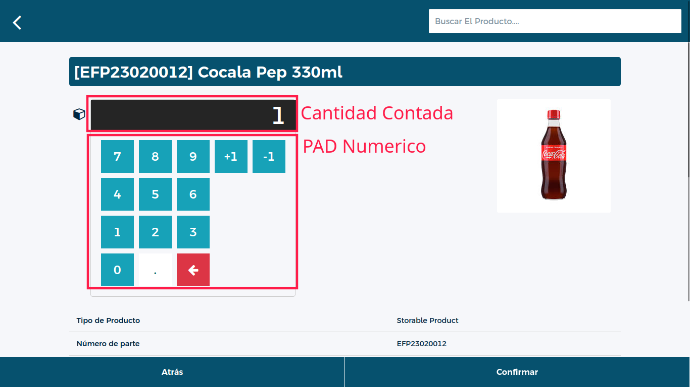
Task: Click the package box icon beside quantity
Action: pyautogui.click(x=79, y=114)
